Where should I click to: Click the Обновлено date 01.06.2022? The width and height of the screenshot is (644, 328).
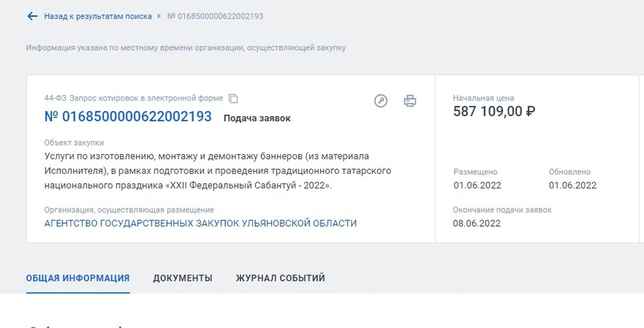pos(572,185)
